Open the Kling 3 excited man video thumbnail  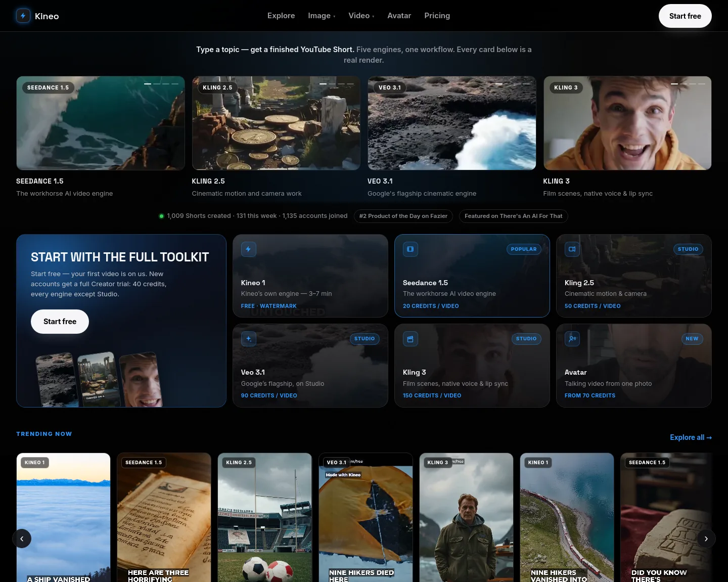pyautogui.click(x=627, y=123)
